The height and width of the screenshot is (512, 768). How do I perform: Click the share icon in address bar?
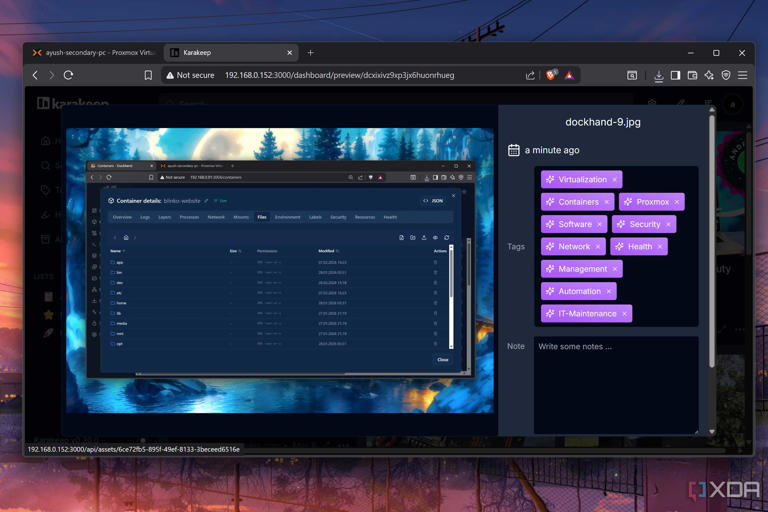click(x=530, y=75)
